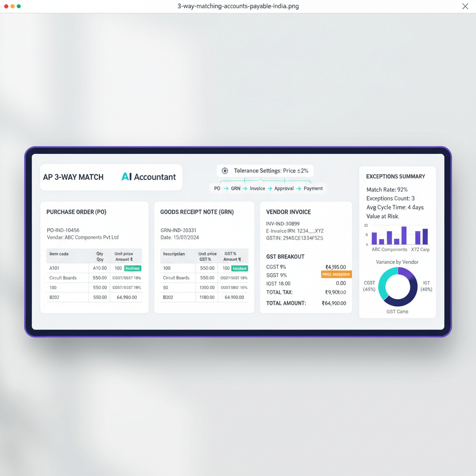Click the Payment workflow stage

pyautogui.click(x=314, y=189)
